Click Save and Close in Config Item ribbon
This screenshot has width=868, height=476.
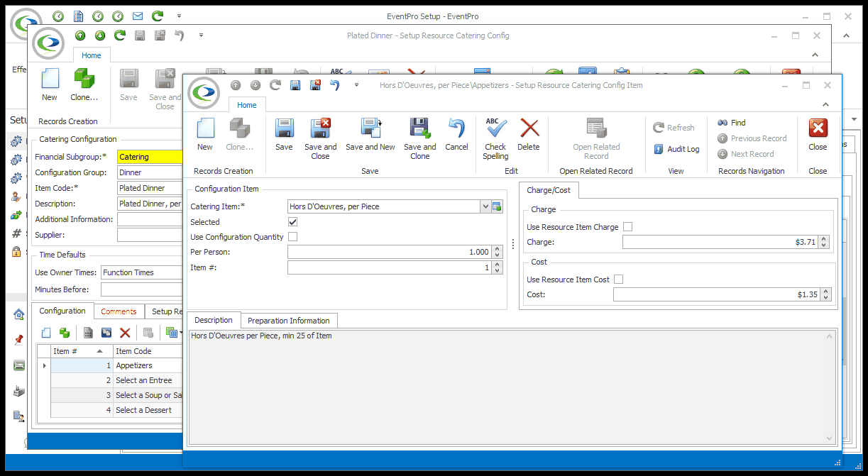tap(321, 138)
